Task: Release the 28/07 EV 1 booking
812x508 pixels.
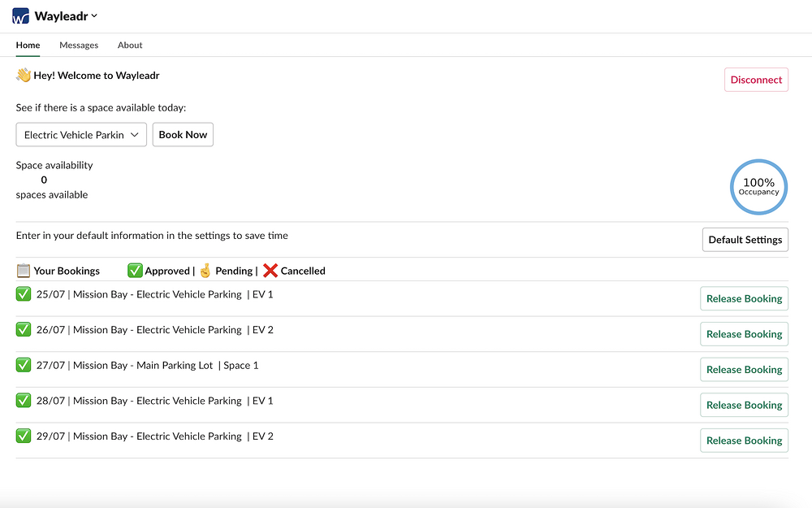Action: (x=744, y=406)
